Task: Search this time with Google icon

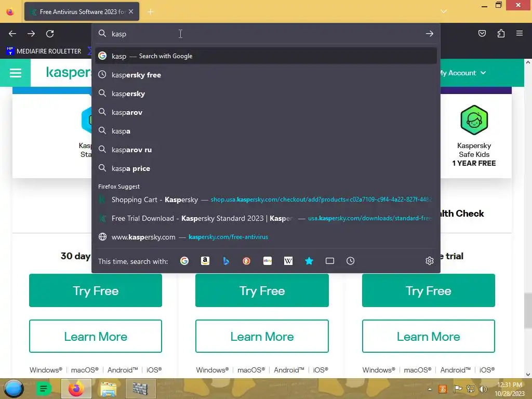Action: coord(184,261)
